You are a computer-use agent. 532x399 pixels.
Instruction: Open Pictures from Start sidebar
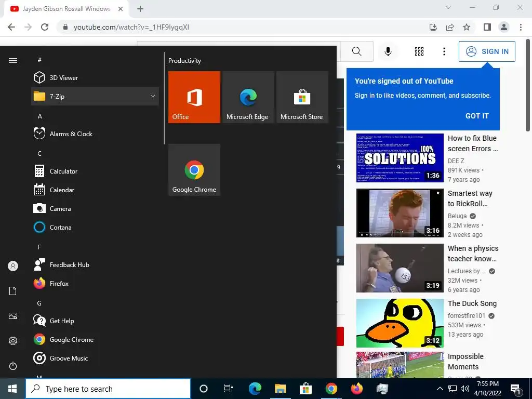click(13, 316)
